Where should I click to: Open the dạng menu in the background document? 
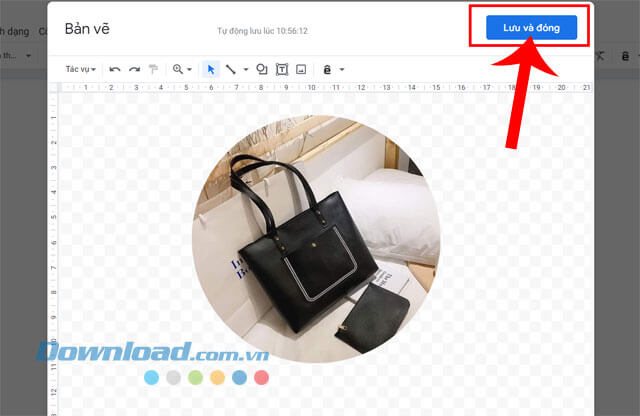coord(14,31)
